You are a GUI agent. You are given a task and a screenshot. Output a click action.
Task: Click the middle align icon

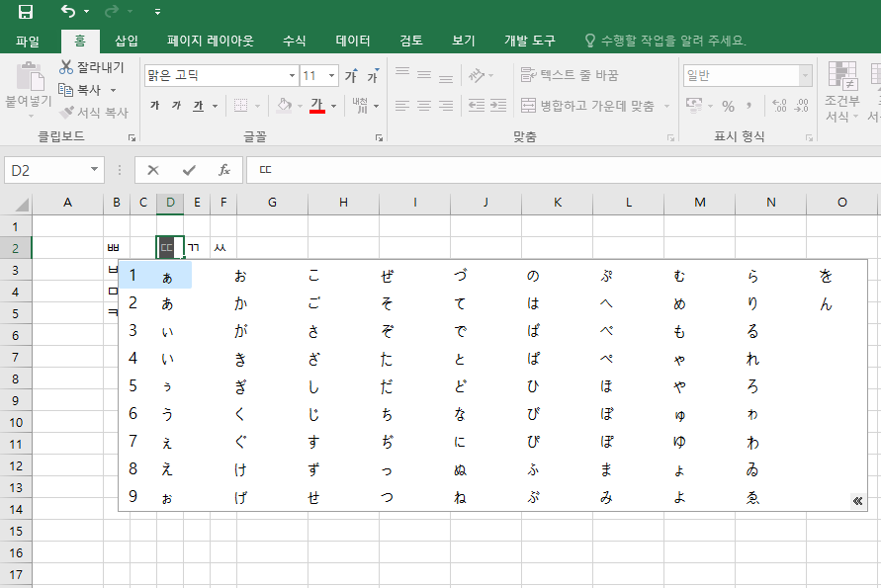pos(424,75)
